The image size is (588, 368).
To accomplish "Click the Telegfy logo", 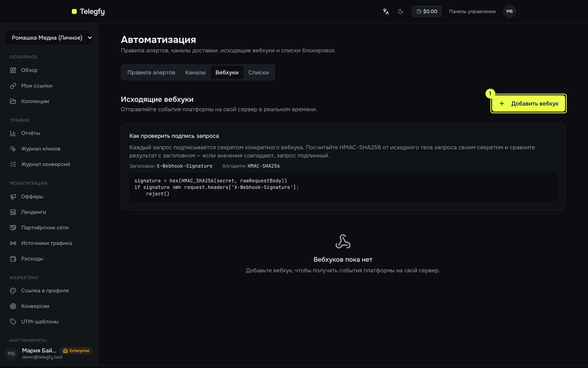I will [88, 11].
